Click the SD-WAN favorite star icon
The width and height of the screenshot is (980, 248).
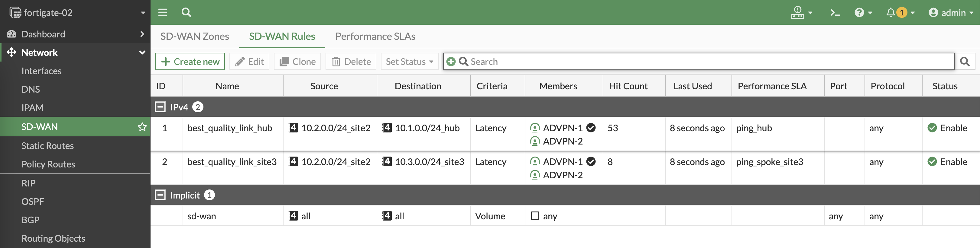click(x=142, y=127)
